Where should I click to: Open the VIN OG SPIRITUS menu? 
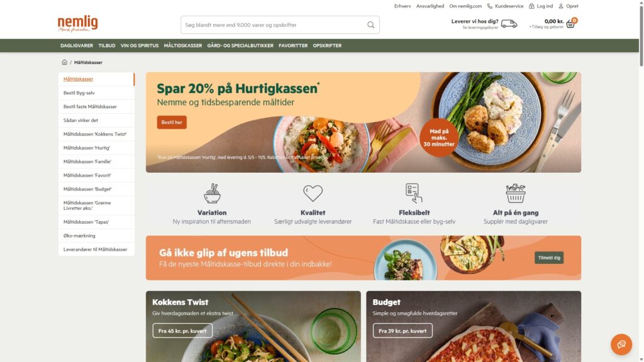(x=140, y=45)
